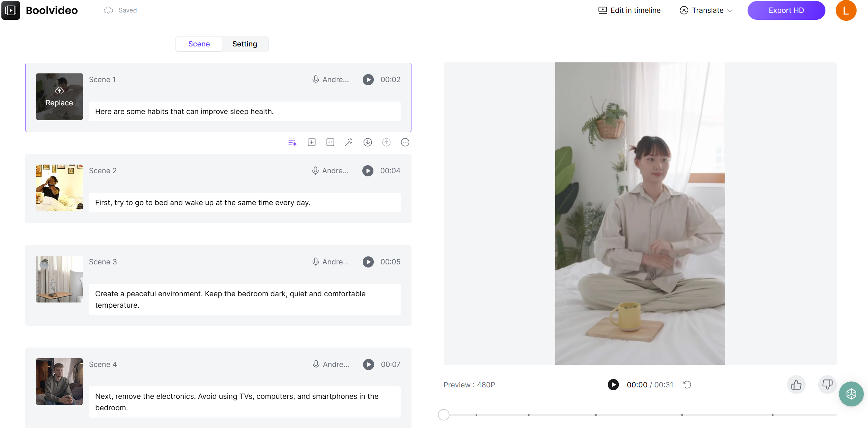Click the Scene 3 label

[103, 262]
